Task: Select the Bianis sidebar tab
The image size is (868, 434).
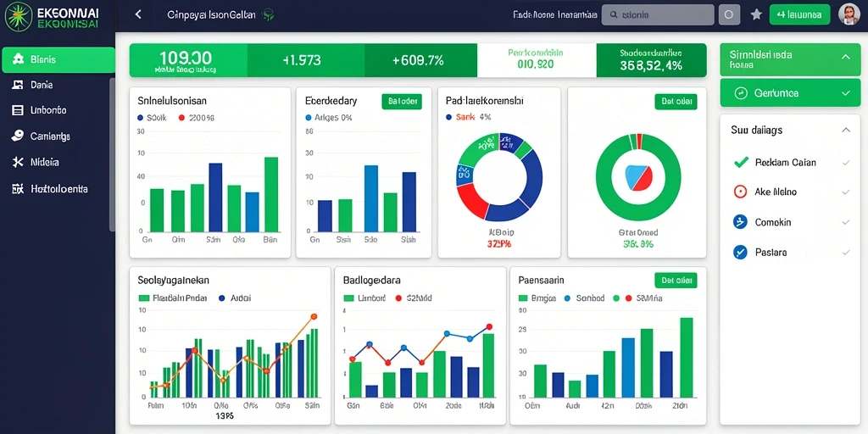Action: (x=58, y=60)
